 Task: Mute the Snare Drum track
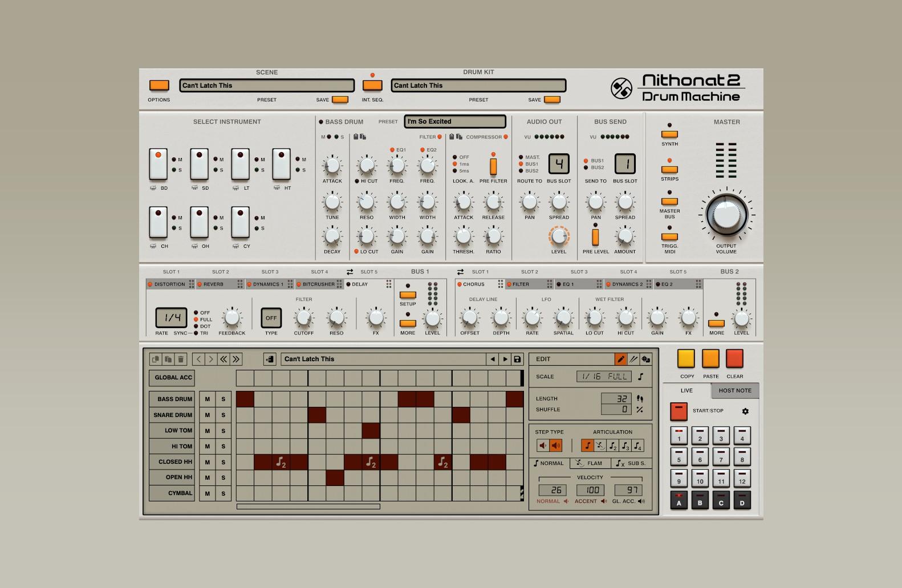(208, 415)
